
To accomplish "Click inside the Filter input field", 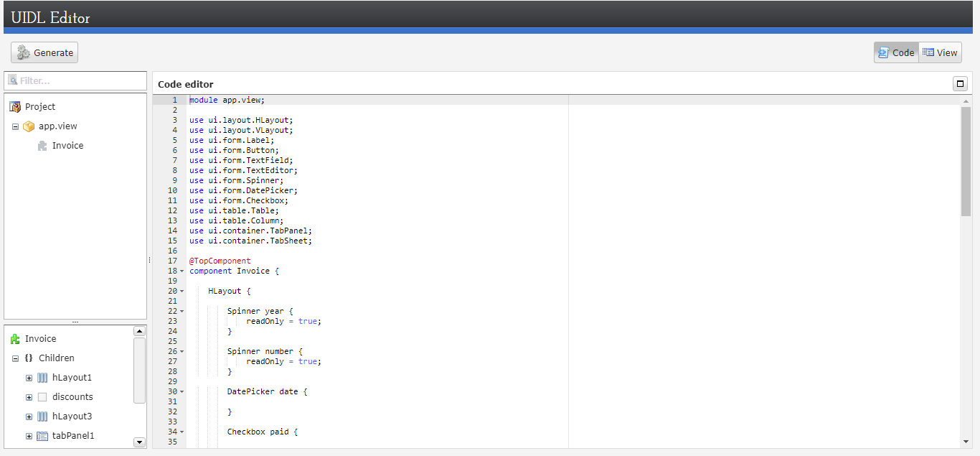I will pos(79,81).
